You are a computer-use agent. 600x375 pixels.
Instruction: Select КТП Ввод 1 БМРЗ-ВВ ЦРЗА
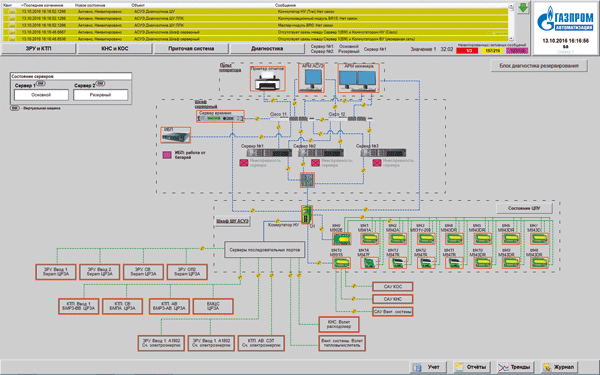click(x=78, y=306)
